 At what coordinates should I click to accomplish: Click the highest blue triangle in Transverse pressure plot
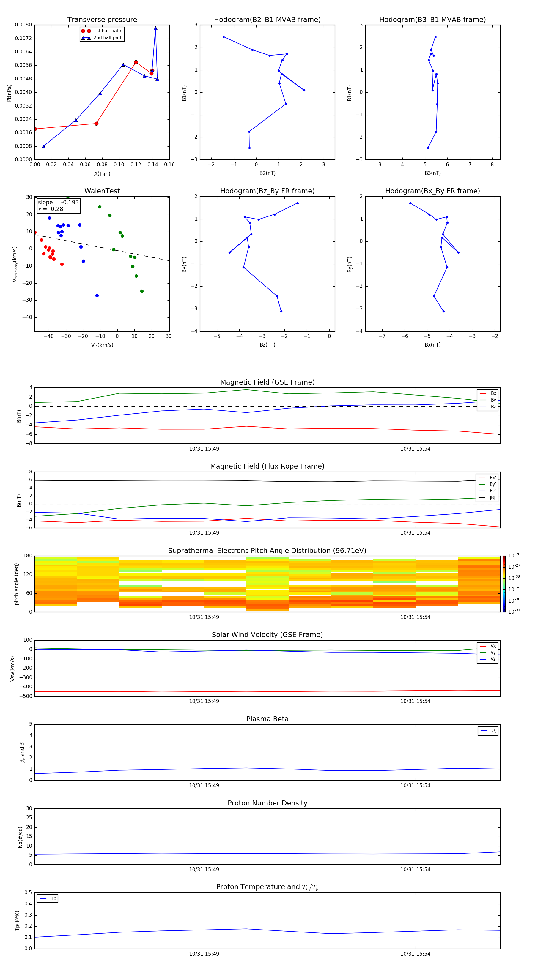[x=155, y=28]
